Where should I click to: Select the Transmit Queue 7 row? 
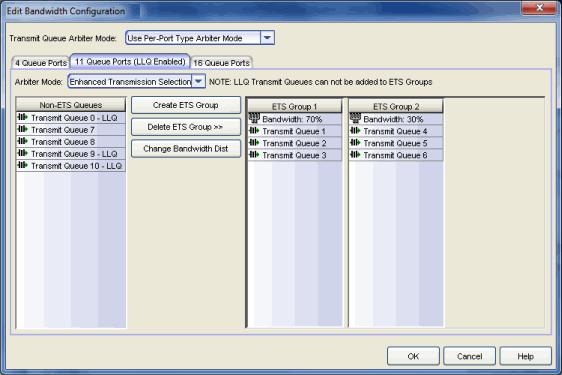tap(71, 129)
